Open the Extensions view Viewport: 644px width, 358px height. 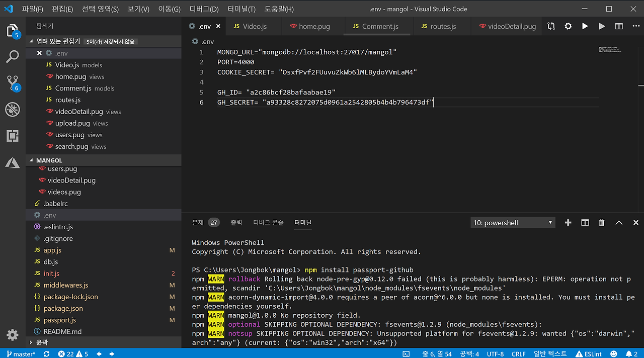[x=13, y=136]
